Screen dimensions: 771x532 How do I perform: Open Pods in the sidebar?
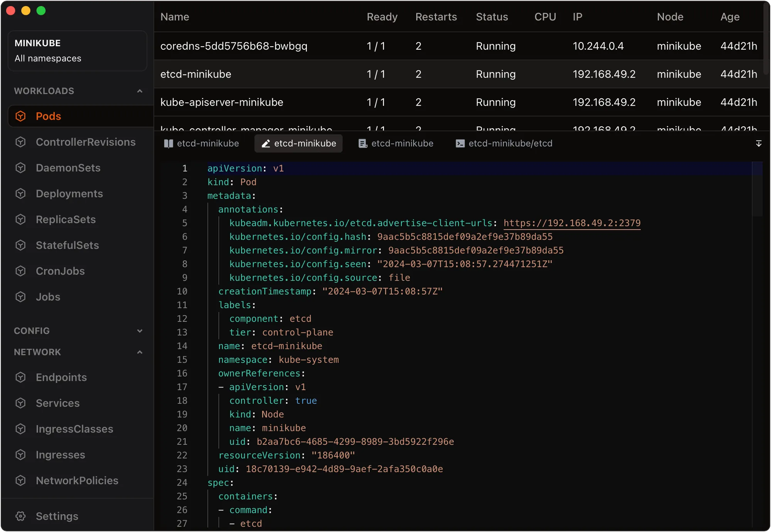coord(81,116)
